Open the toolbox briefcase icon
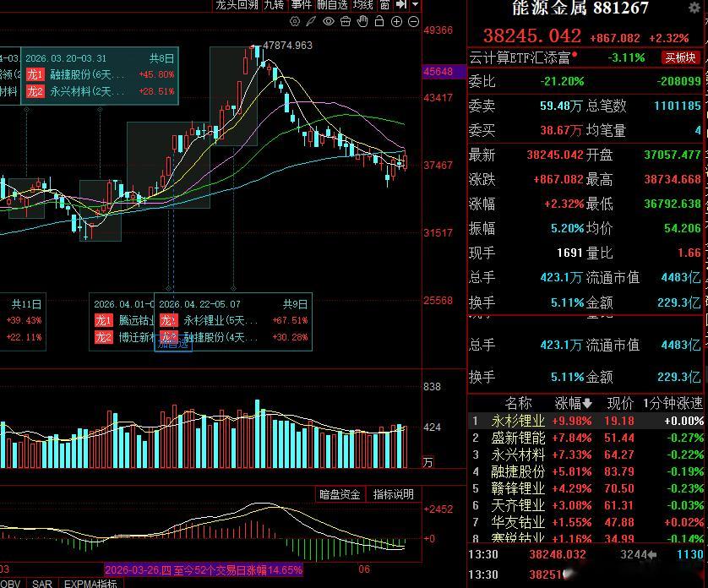The height and width of the screenshot is (588, 708). [346, 21]
